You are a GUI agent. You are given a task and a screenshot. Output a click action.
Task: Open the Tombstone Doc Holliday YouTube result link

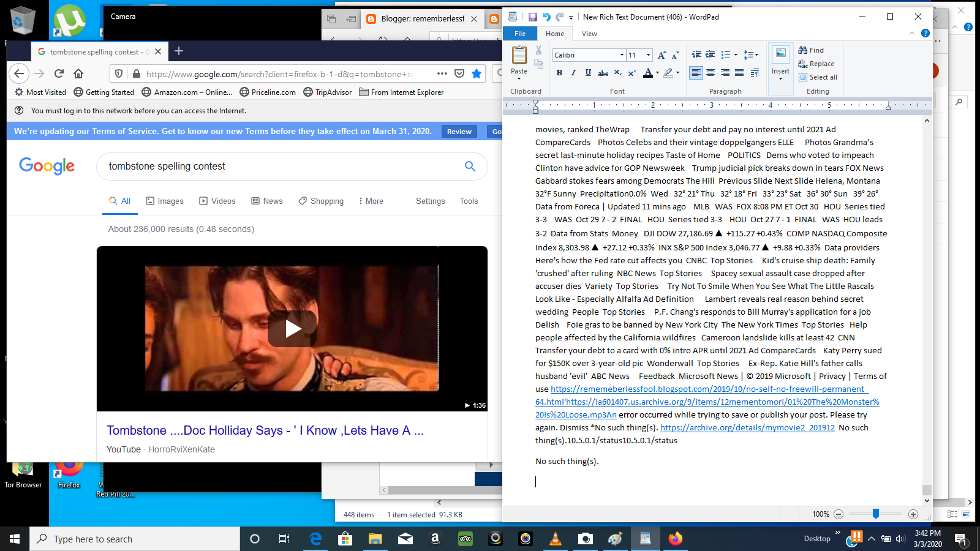point(265,430)
